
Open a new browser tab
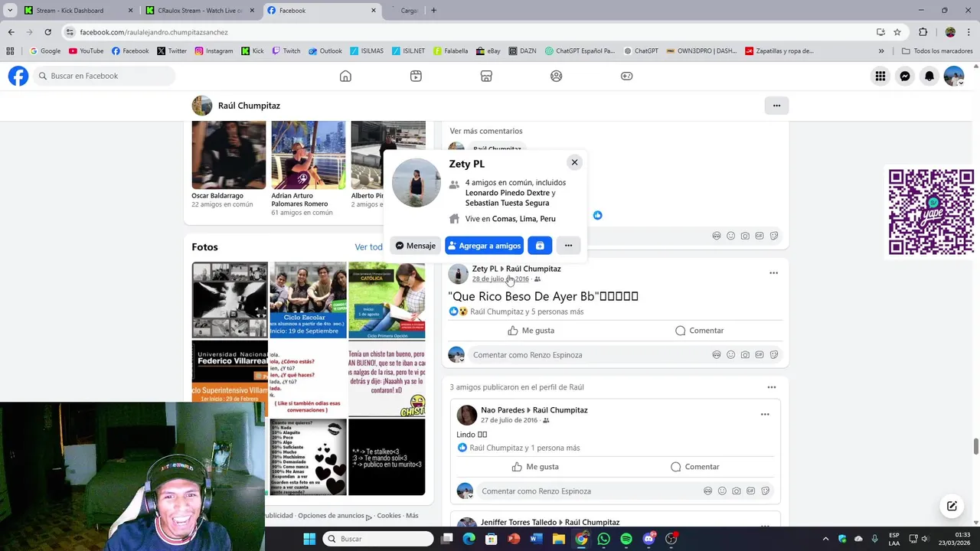click(433, 11)
